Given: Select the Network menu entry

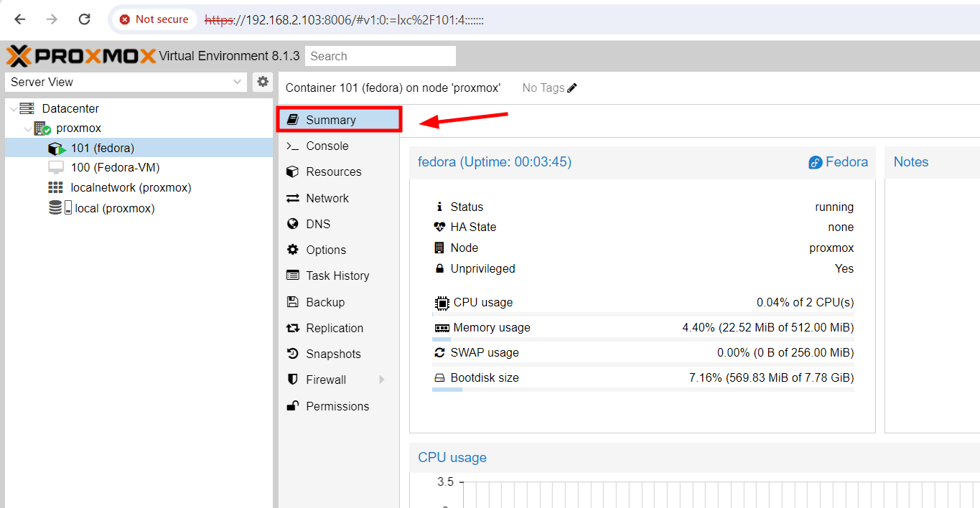Looking at the screenshot, I should (327, 198).
